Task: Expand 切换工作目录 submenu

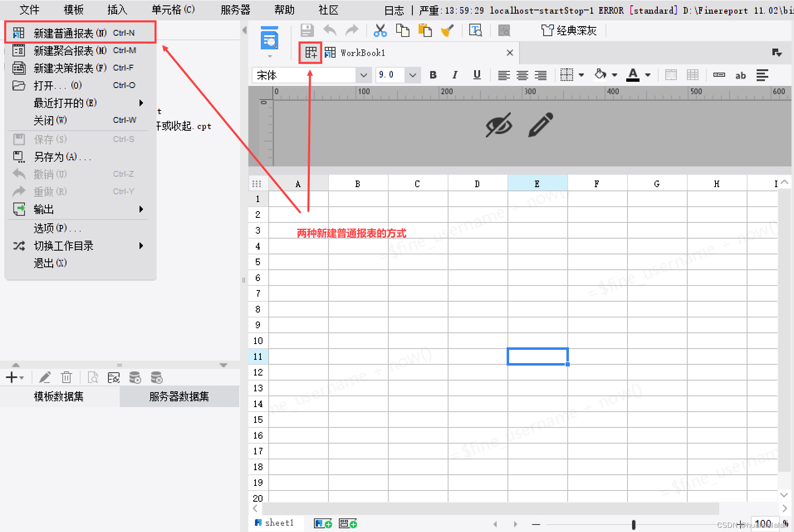Action: tap(81, 246)
